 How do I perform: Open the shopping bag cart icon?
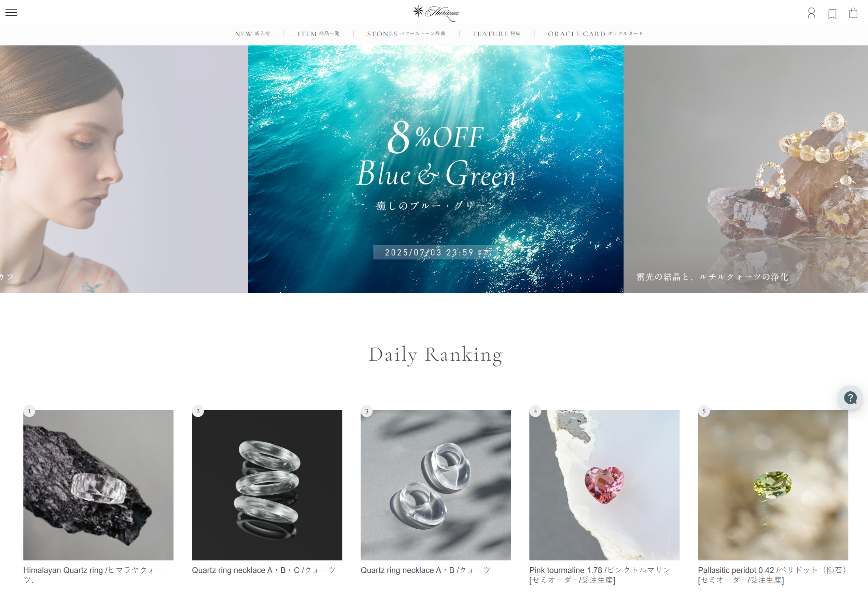click(x=853, y=13)
